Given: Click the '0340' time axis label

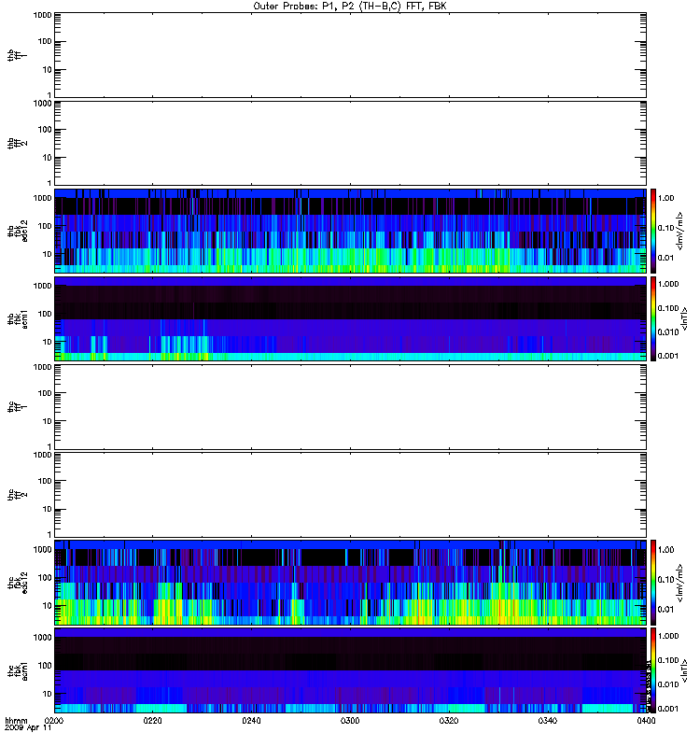Looking at the screenshot, I should (x=548, y=721).
